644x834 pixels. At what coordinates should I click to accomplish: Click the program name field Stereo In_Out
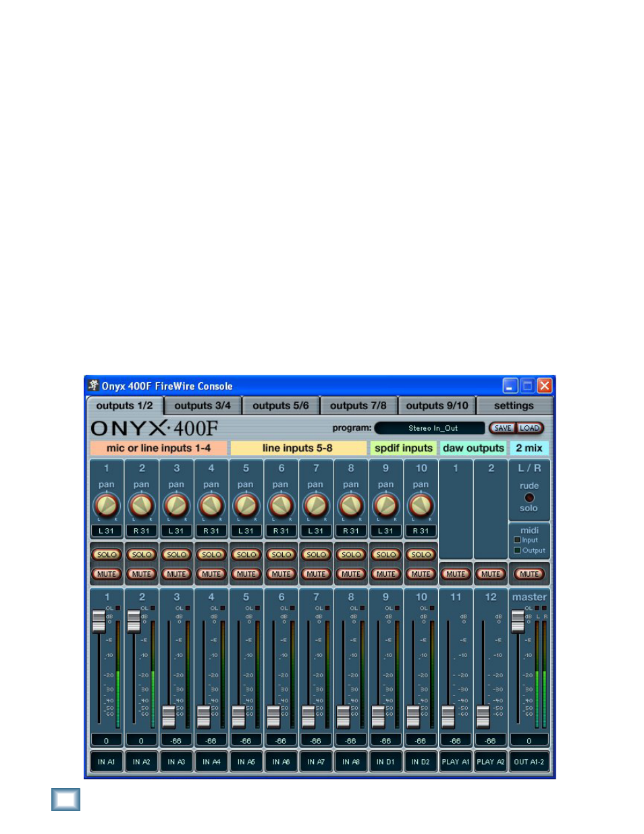click(430, 428)
